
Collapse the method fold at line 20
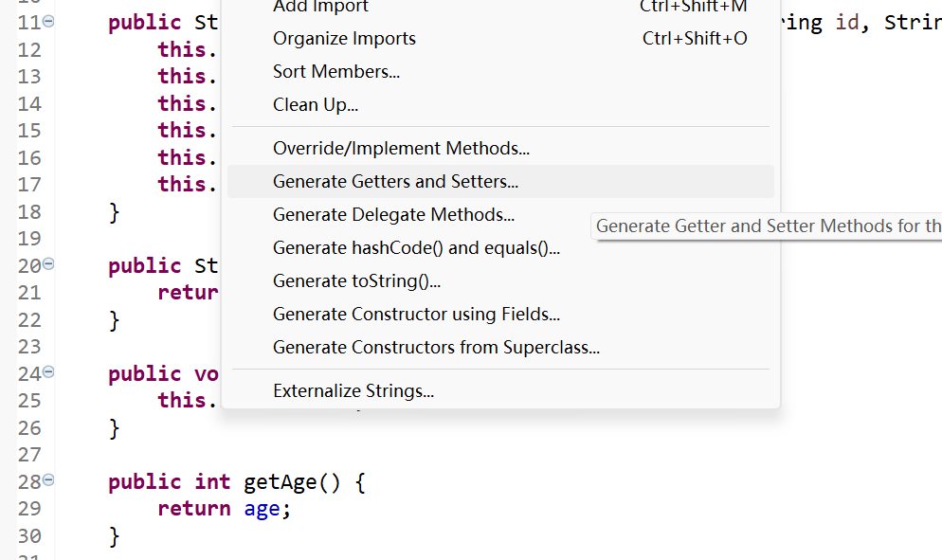(48, 264)
